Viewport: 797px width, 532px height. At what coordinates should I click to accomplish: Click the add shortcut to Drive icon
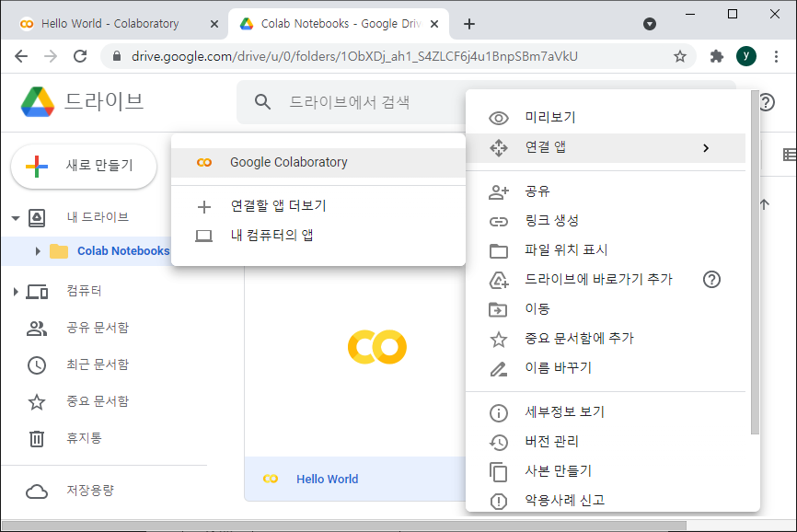click(x=498, y=280)
